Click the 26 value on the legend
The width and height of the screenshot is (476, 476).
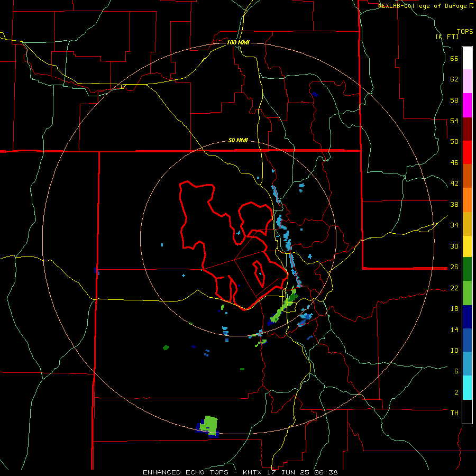tap(454, 267)
